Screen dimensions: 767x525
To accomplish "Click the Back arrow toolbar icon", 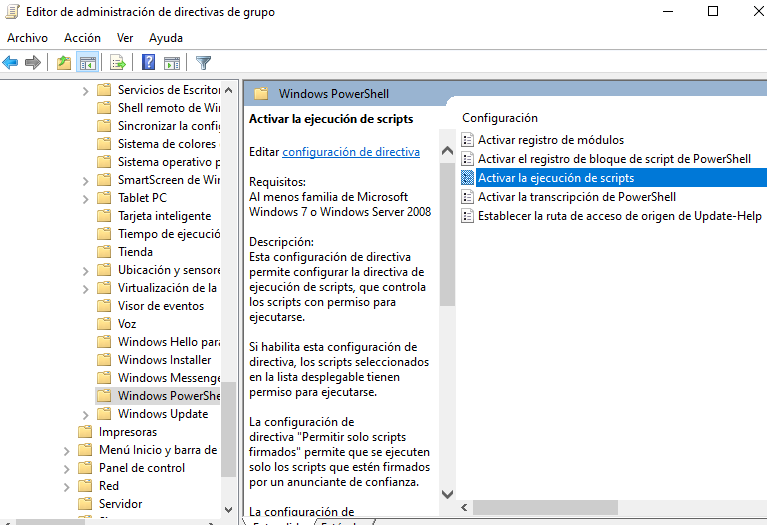I will pyautogui.click(x=10, y=63).
